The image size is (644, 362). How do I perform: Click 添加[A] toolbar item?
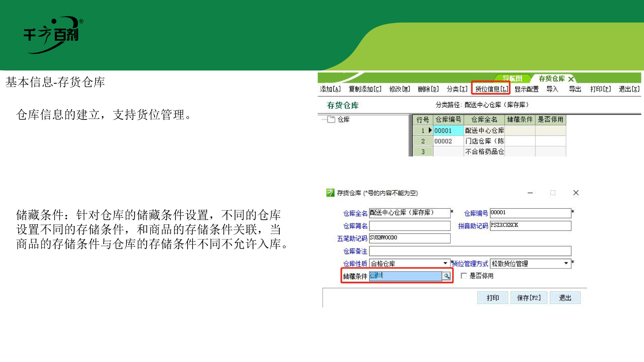(x=330, y=89)
